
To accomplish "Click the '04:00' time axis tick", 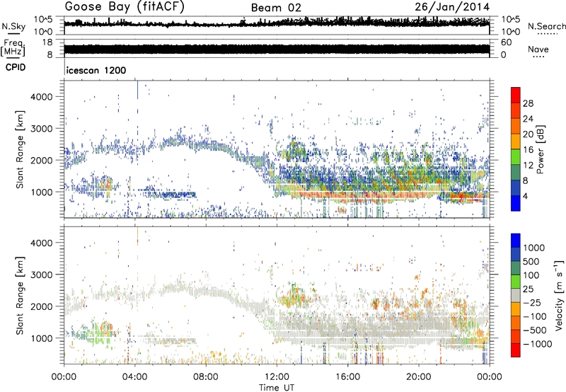I will [135, 377].
